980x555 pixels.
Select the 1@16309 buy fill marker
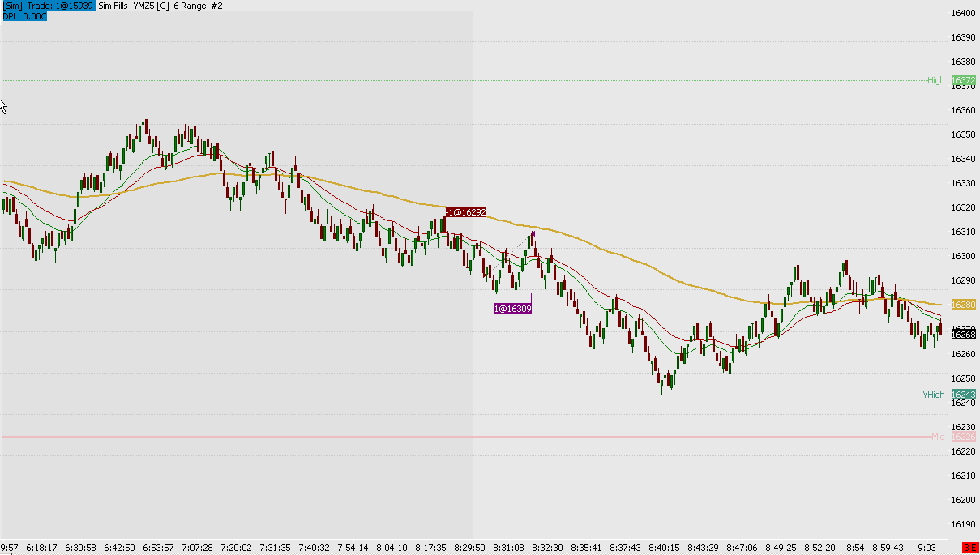pos(512,309)
